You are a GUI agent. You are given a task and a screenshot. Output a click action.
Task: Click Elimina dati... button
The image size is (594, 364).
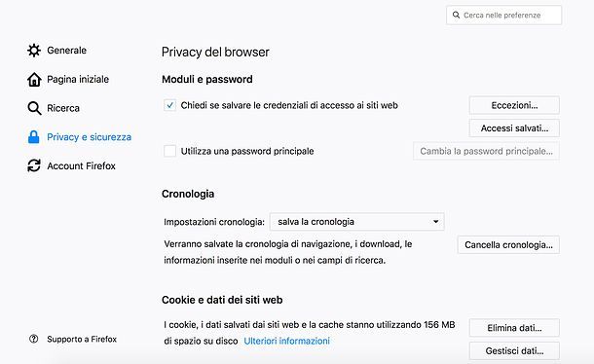coord(514,328)
